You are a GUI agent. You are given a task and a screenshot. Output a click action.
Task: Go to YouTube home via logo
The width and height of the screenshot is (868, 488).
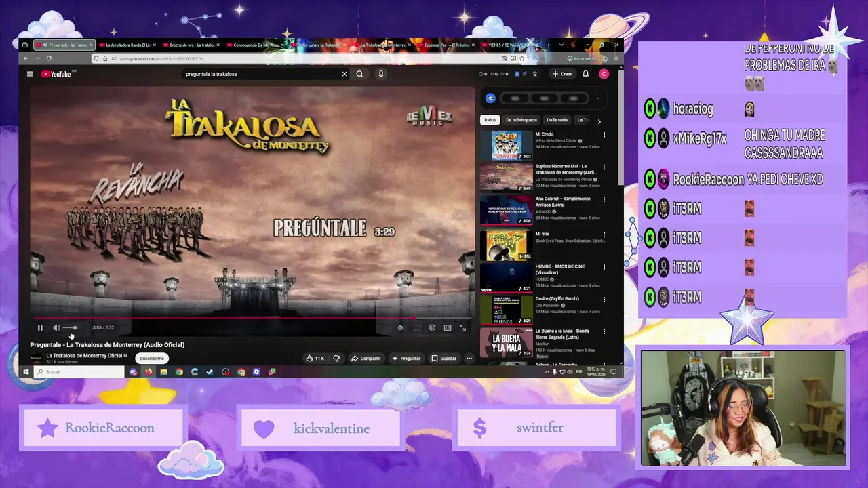click(56, 74)
